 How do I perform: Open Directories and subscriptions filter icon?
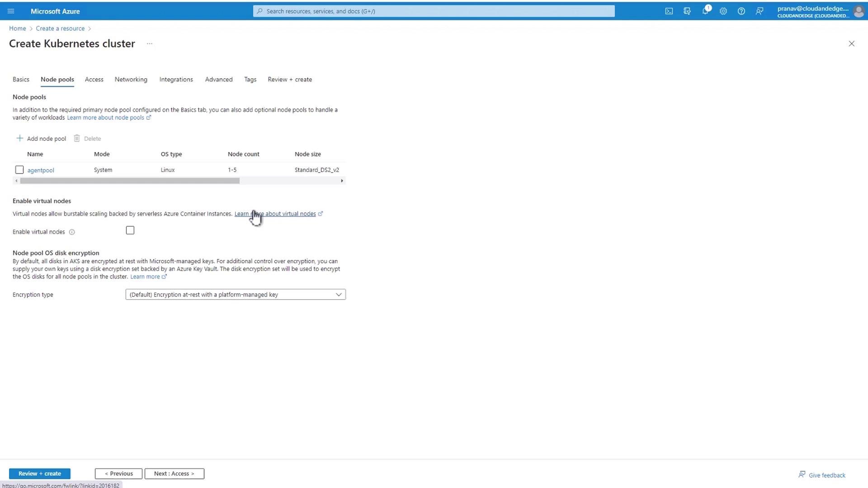(687, 11)
